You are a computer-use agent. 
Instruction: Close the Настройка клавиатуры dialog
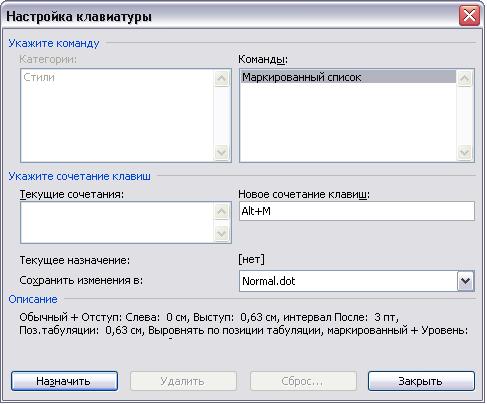click(469, 15)
